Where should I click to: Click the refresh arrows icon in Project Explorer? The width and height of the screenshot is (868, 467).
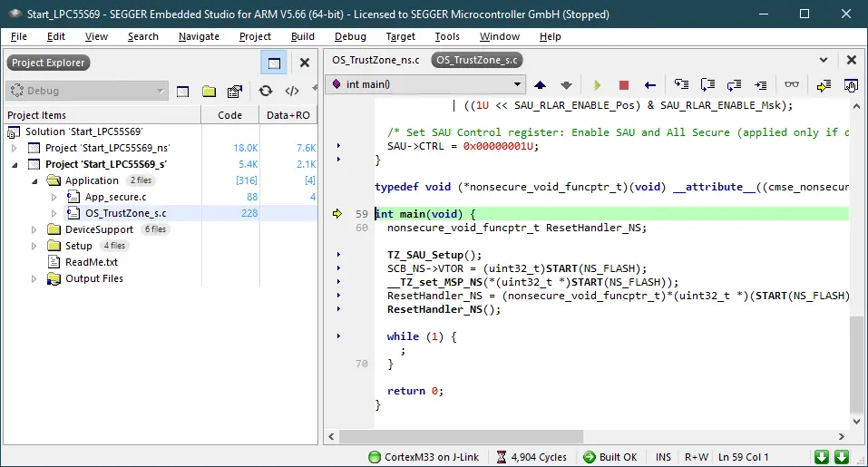click(x=265, y=91)
